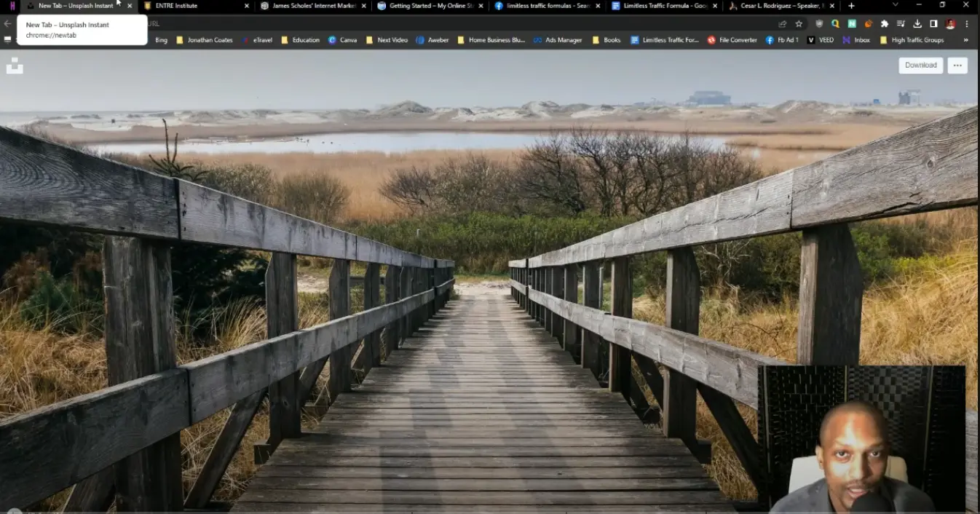Show hidden bookmarks with double chevron
This screenshot has height=514, width=980.
click(966, 40)
